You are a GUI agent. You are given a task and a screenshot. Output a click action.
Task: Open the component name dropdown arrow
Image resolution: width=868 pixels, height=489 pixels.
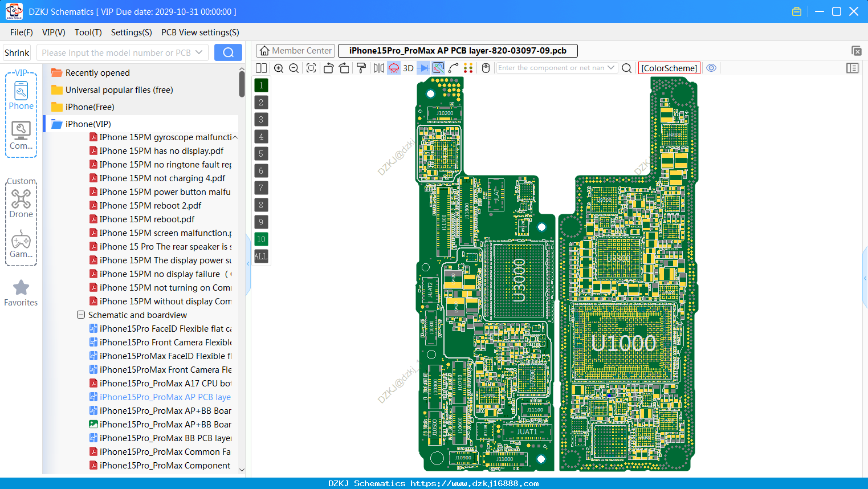611,68
